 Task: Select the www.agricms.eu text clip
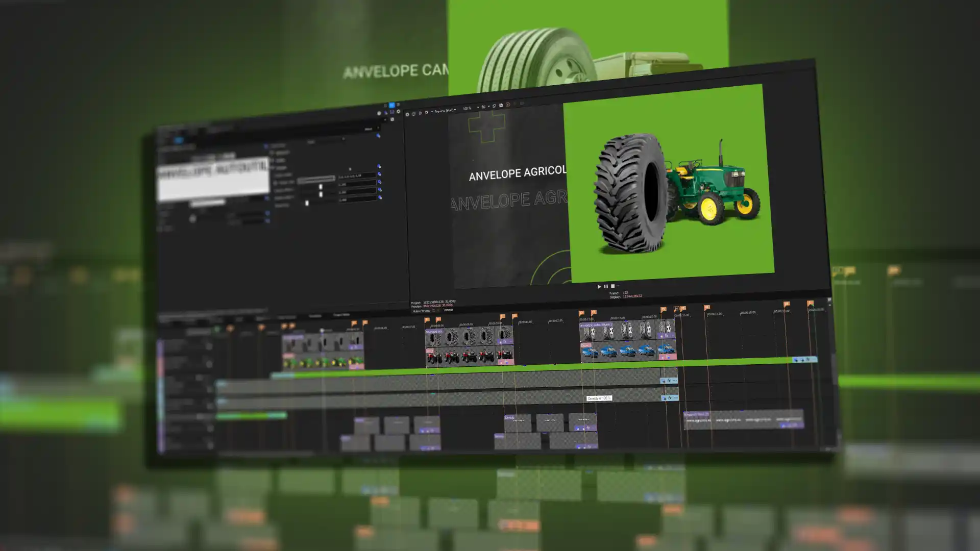tap(743, 420)
